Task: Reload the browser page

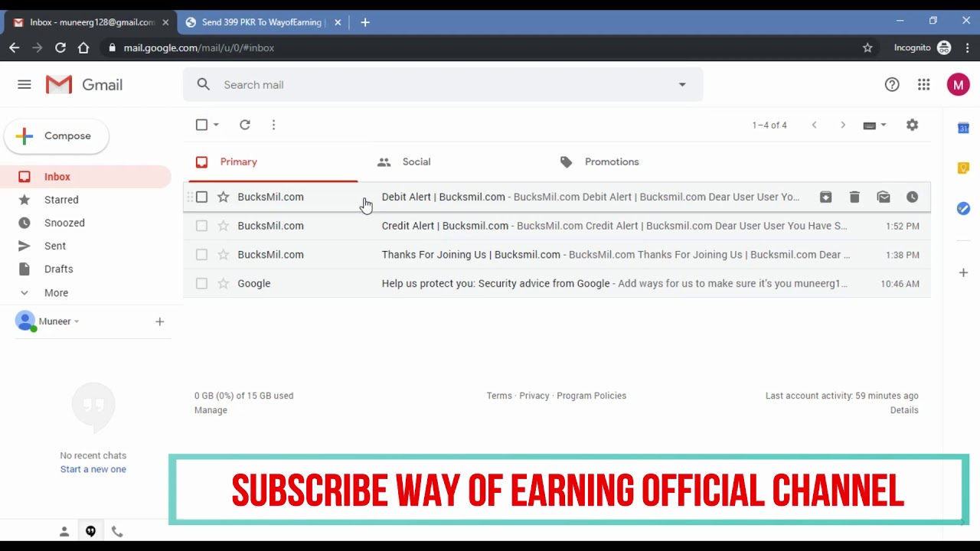Action: pos(60,47)
